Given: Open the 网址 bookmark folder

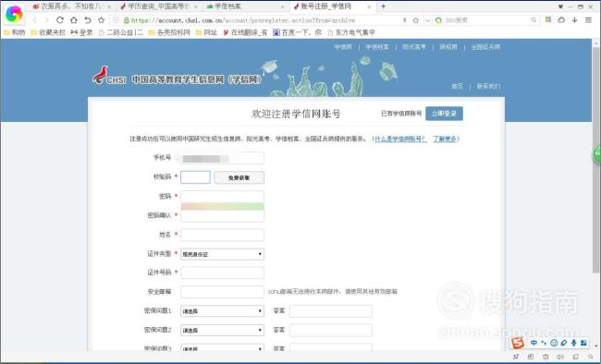Looking at the screenshot, I should pyautogui.click(x=206, y=32).
